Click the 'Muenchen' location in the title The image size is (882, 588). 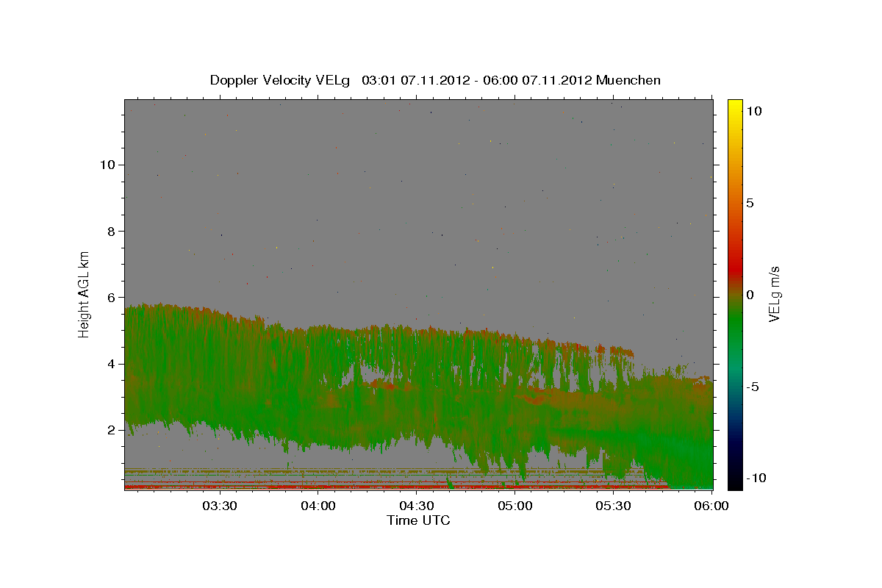[x=628, y=80]
